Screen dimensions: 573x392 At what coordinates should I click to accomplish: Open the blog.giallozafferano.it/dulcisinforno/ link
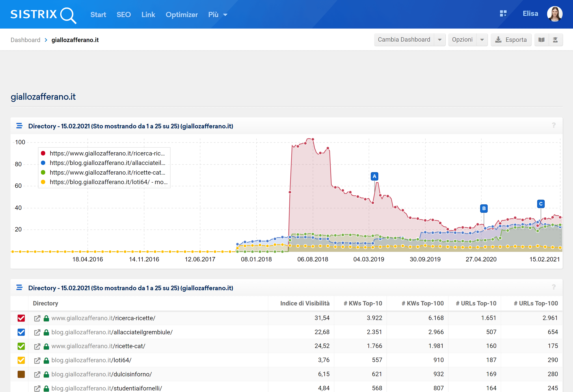click(x=102, y=374)
